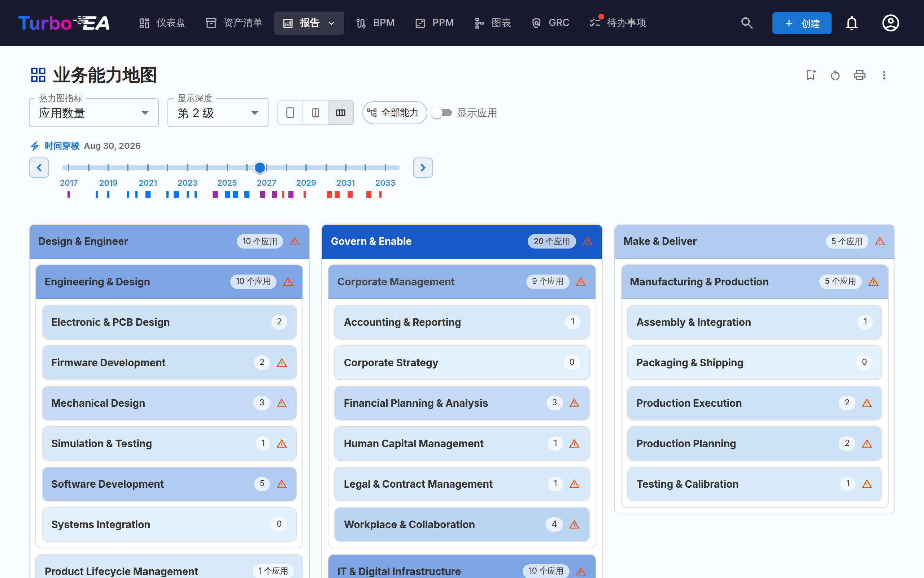
Task: Click warning icon beside Software Development
Action: coord(282,484)
